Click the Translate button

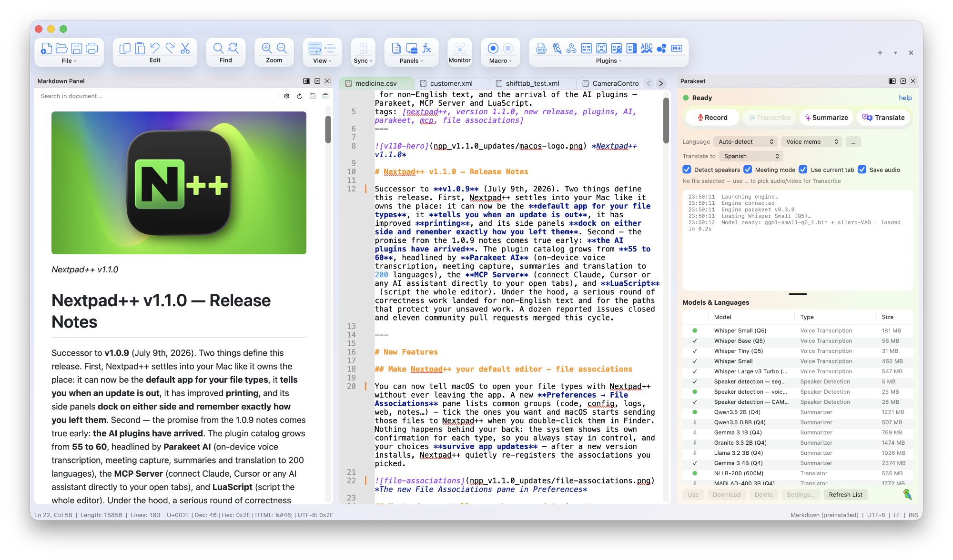point(883,118)
